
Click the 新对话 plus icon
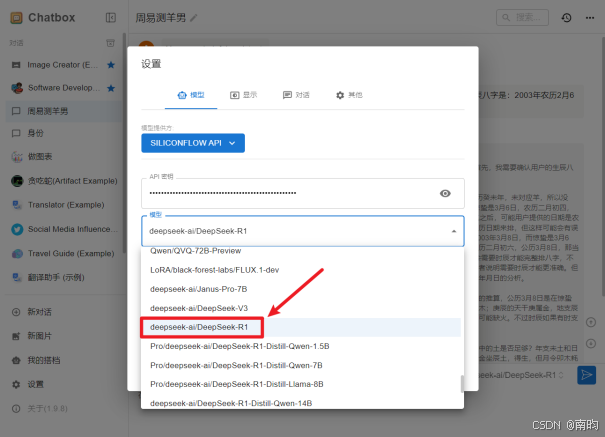[16, 312]
